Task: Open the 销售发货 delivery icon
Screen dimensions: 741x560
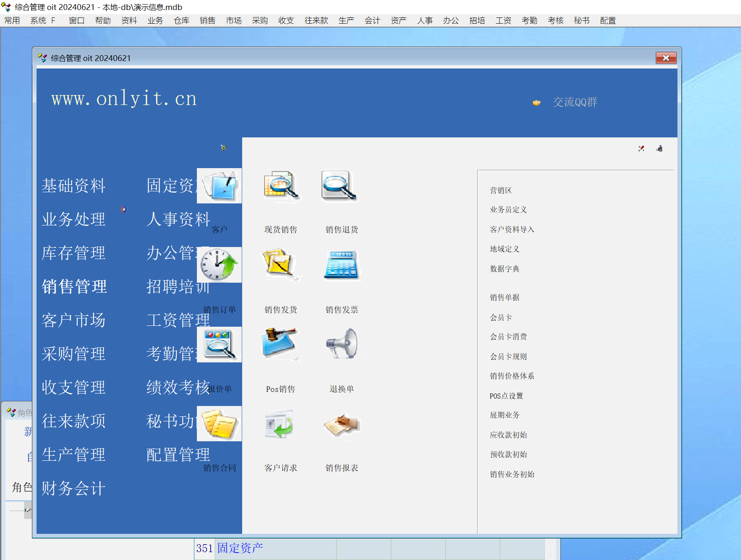Action: tap(281, 264)
